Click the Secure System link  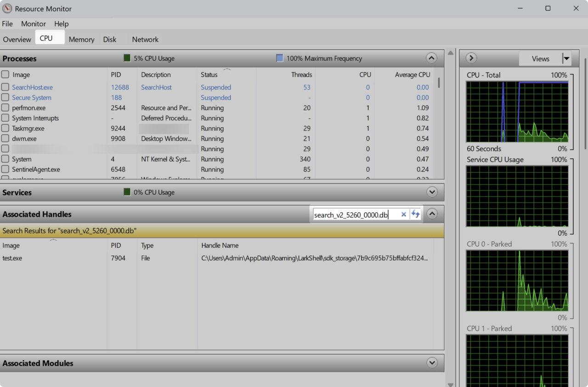32,97
